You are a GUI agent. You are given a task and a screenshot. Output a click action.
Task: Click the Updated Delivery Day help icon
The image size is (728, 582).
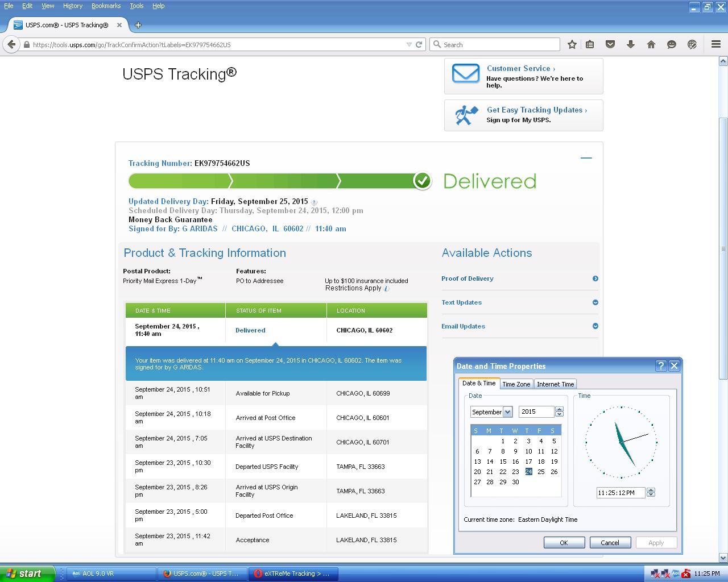point(314,202)
